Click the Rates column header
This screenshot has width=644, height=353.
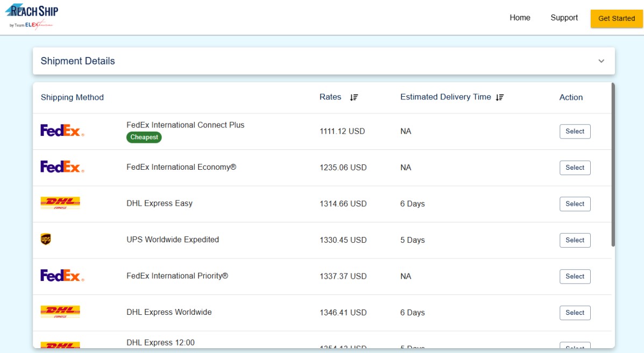[330, 97]
